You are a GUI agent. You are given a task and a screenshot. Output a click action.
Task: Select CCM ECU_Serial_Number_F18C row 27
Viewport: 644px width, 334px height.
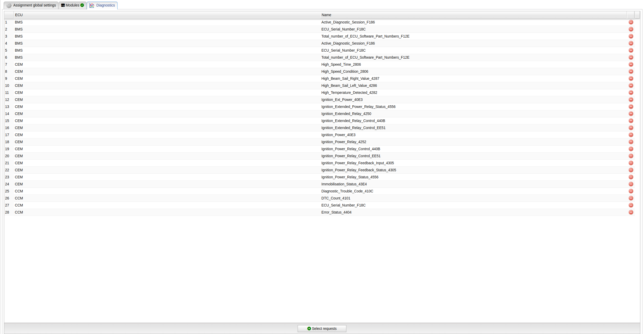(x=343, y=205)
